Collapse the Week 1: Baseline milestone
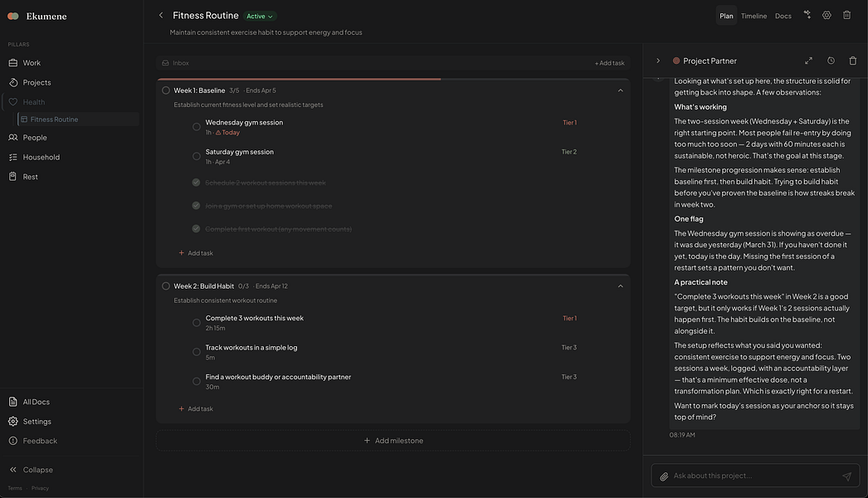Screen dimensions: 868x498 click(621, 90)
